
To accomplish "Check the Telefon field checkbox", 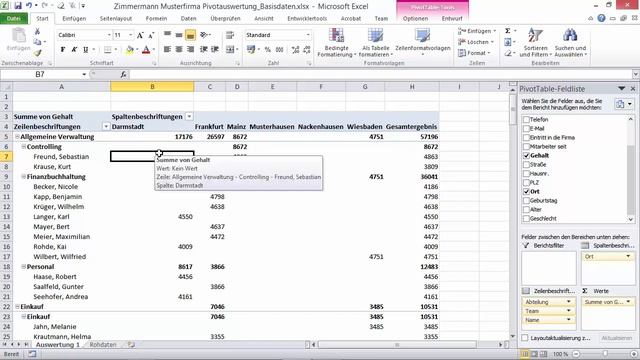I will (x=526, y=120).
